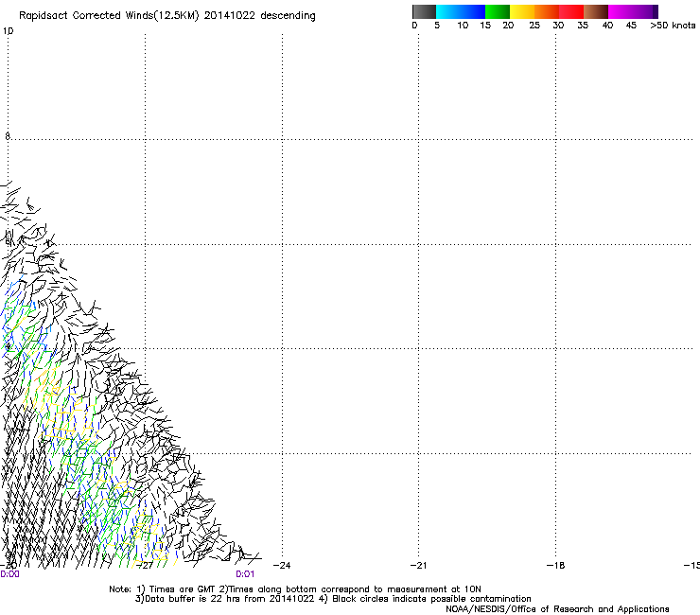Click the orange 25–30 knots color swatch
The height and width of the screenshot is (615, 700).
pyautogui.click(x=547, y=11)
